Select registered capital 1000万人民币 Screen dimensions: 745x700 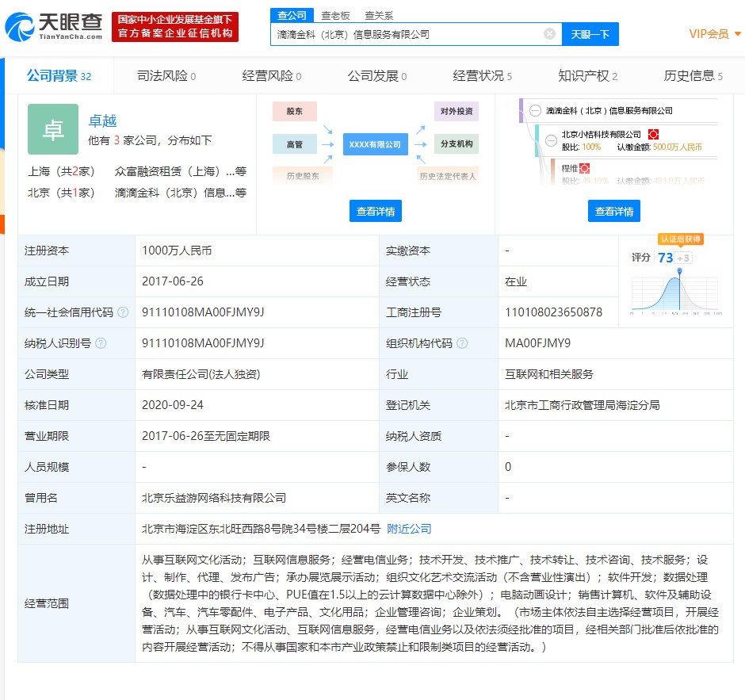pyautogui.click(x=177, y=251)
